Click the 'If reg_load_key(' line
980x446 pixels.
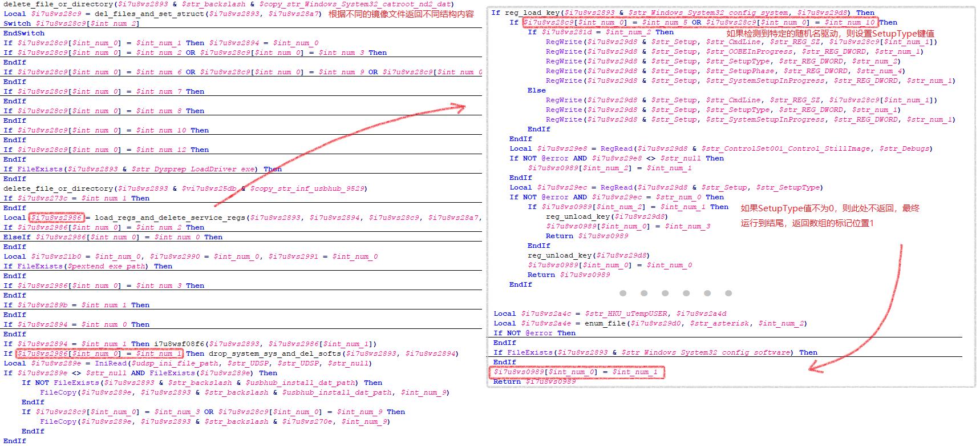(x=683, y=13)
